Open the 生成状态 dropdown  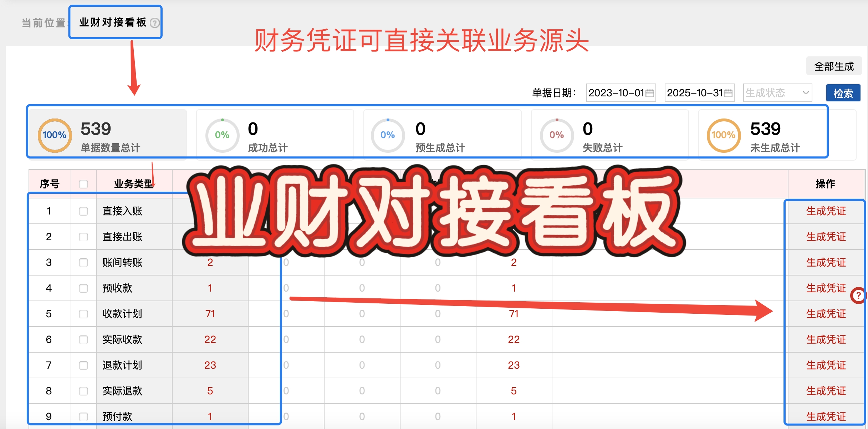777,93
